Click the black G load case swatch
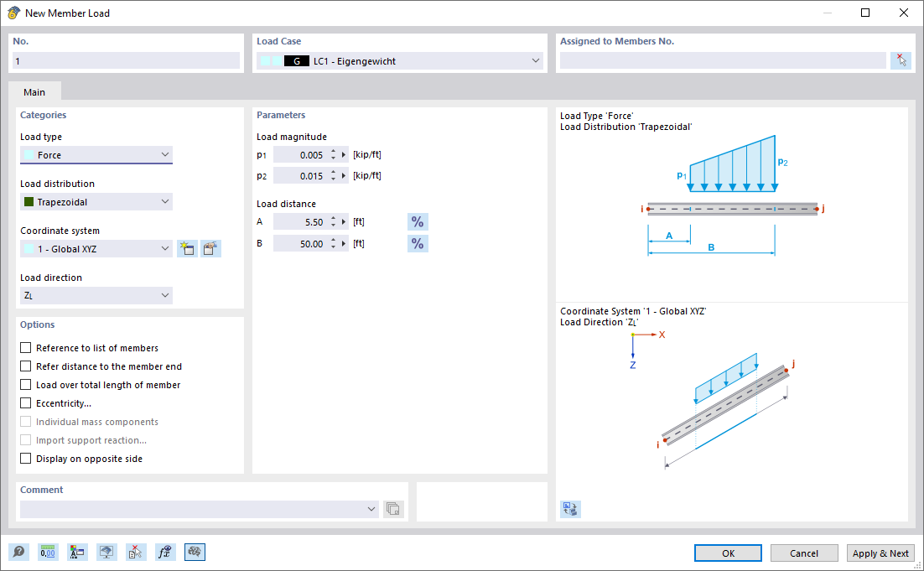Screen dimensions: 924x571 click(x=297, y=60)
